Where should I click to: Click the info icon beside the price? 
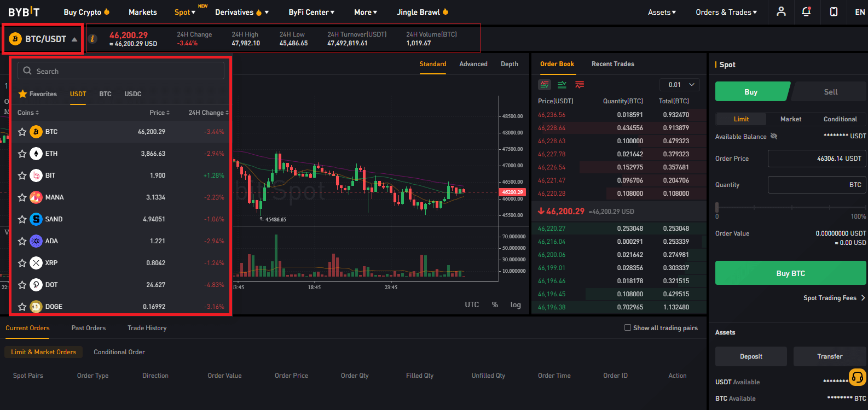click(x=92, y=39)
